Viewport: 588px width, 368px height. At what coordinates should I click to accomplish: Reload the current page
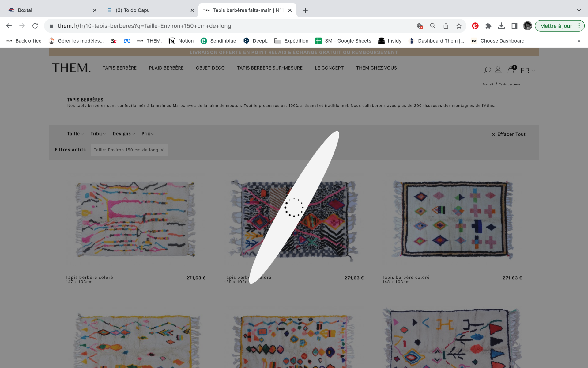(35, 26)
